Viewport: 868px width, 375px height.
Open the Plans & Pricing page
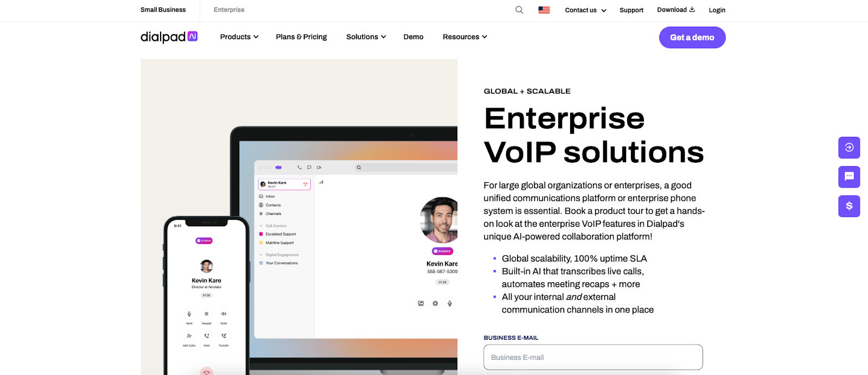point(301,37)
